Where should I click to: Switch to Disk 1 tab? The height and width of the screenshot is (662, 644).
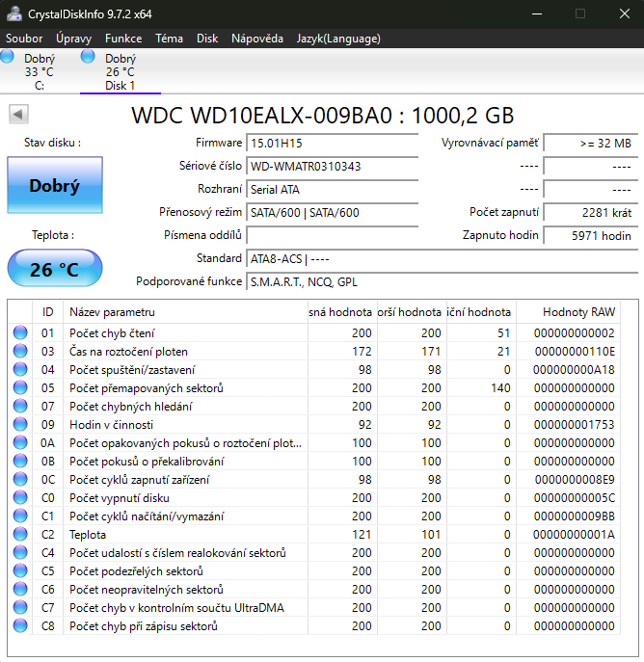pyautogui.click(x=120, y=72)
